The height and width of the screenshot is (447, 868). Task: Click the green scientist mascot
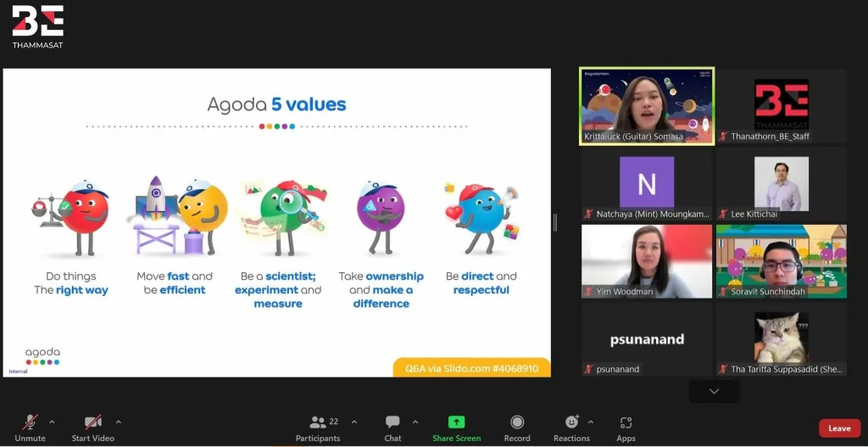[x=282, y=217]
